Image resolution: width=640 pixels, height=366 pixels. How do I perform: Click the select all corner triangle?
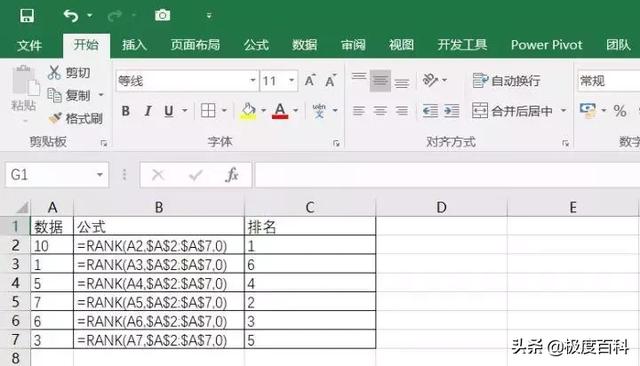(x=22, y=208)
